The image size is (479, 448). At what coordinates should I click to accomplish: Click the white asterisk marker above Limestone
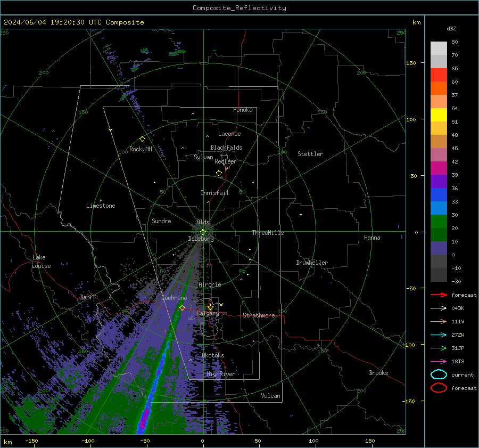[x=101, y=201]
